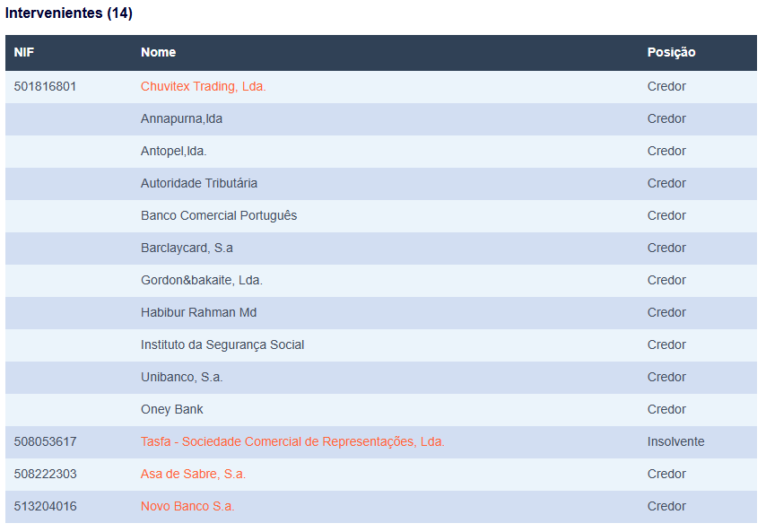Click the Insolvente position for Tasfa
766x532 pixels.
click(x=675, y=441)
